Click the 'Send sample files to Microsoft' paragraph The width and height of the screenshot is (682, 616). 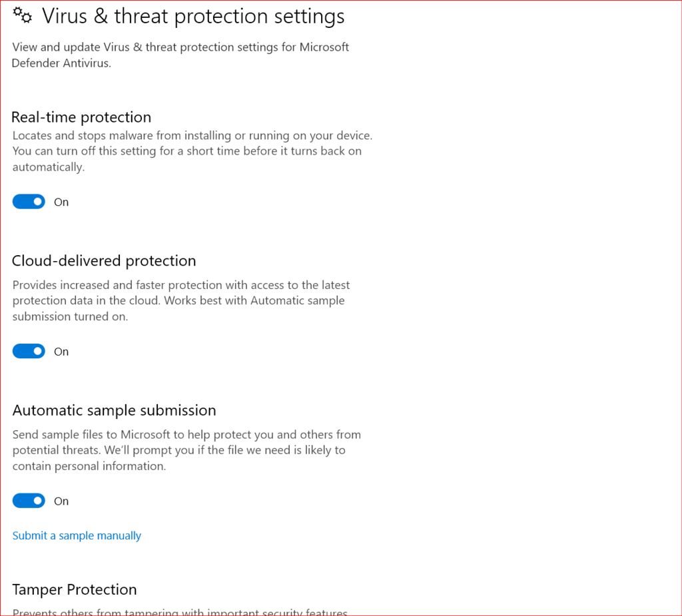coord(186,450)
